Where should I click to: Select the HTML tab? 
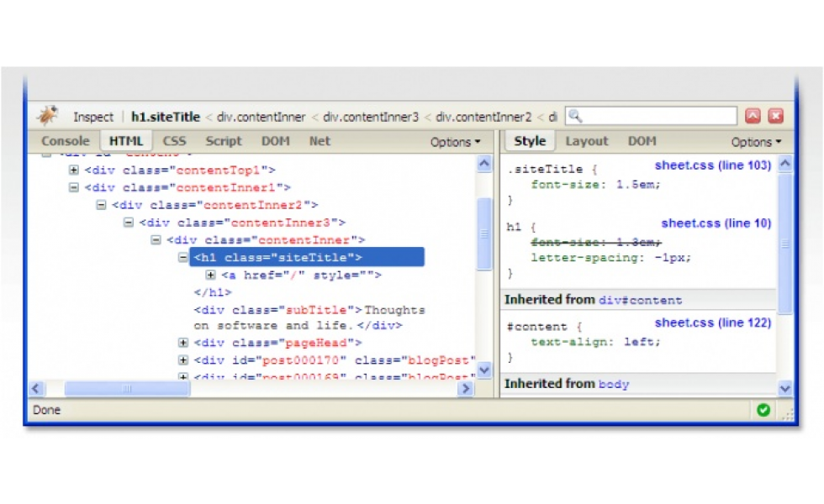point(126,141)
